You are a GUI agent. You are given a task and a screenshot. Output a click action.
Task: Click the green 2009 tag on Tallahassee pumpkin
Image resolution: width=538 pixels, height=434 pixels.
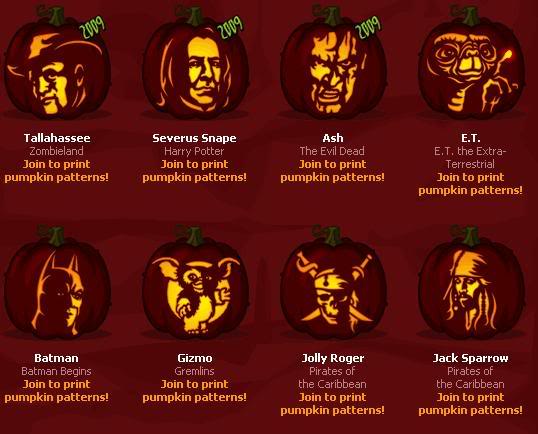click(92, 27)
